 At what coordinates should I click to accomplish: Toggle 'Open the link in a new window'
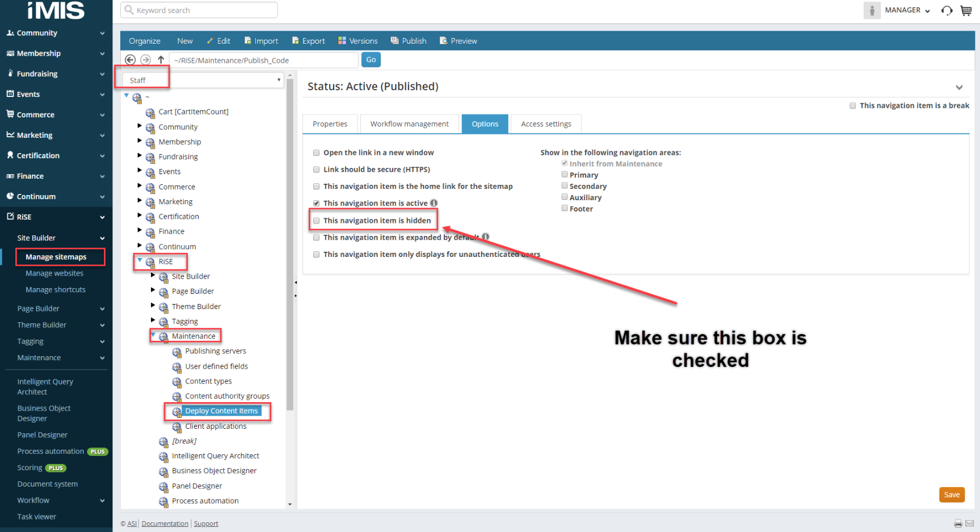[317, 153]
